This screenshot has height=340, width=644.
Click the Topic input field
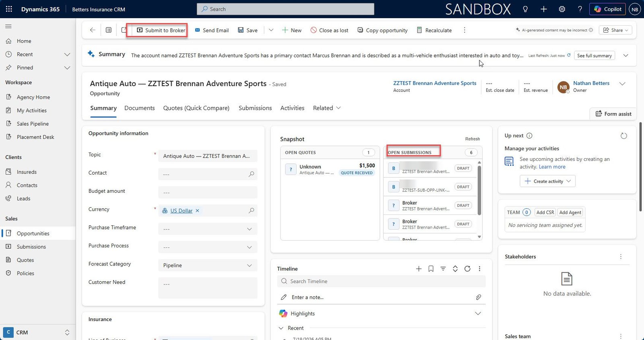208,156
